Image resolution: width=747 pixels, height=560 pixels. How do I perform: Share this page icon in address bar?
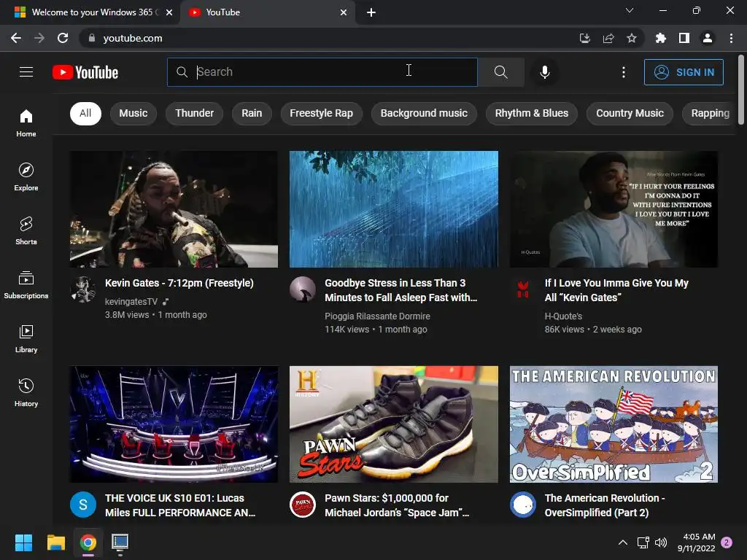click(608, 38)
